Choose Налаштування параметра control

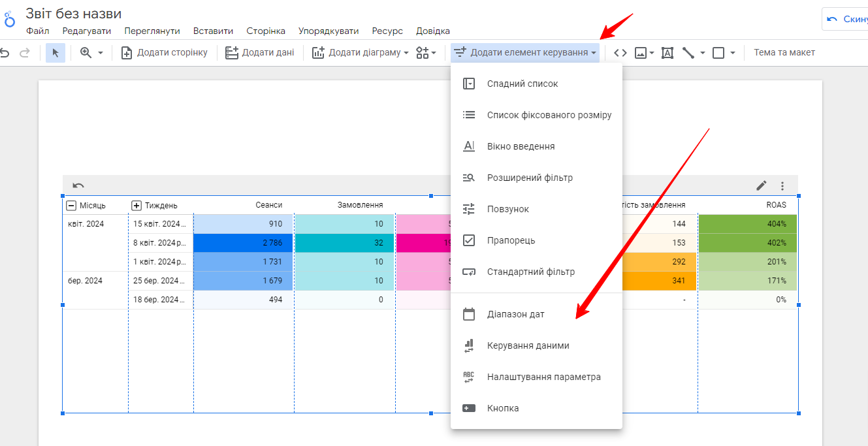click(x=536, y=377)
